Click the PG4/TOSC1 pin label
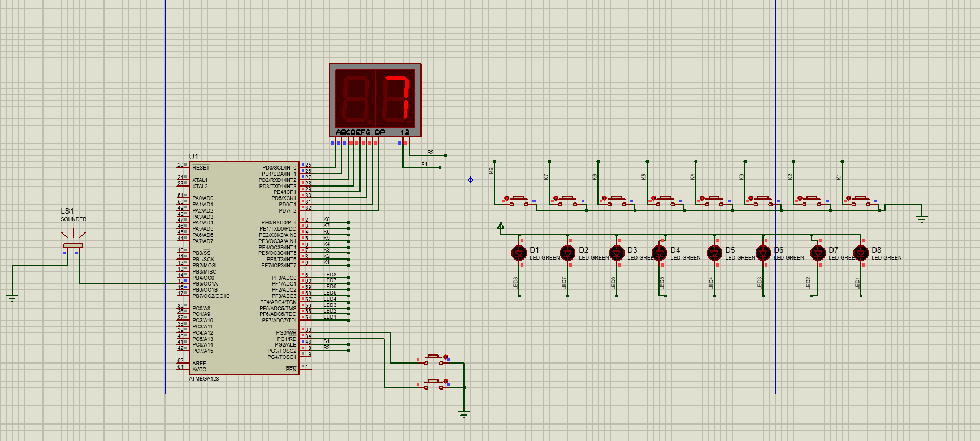The width and height of the screenshot is (980, 441). [282, 357]
